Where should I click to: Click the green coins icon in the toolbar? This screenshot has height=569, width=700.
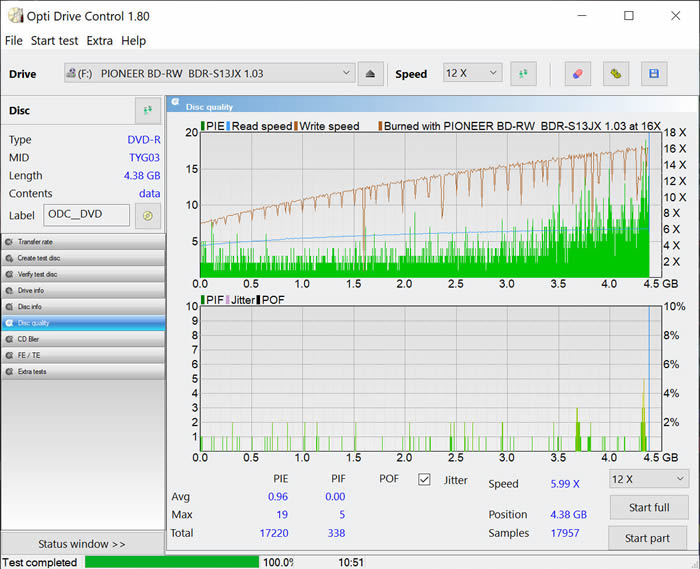(x=616, y=73)
